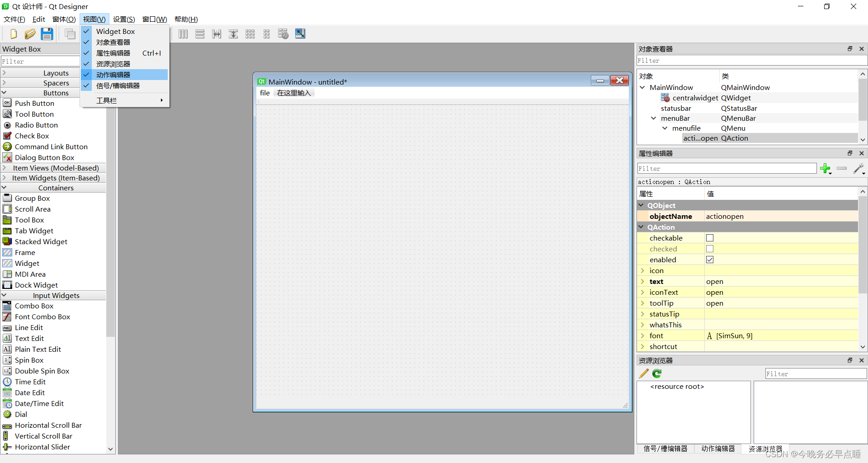868x463 pixels.
Task: Uncheck 信号/槽编辑器 in the view menu
Action: (124, 85)
